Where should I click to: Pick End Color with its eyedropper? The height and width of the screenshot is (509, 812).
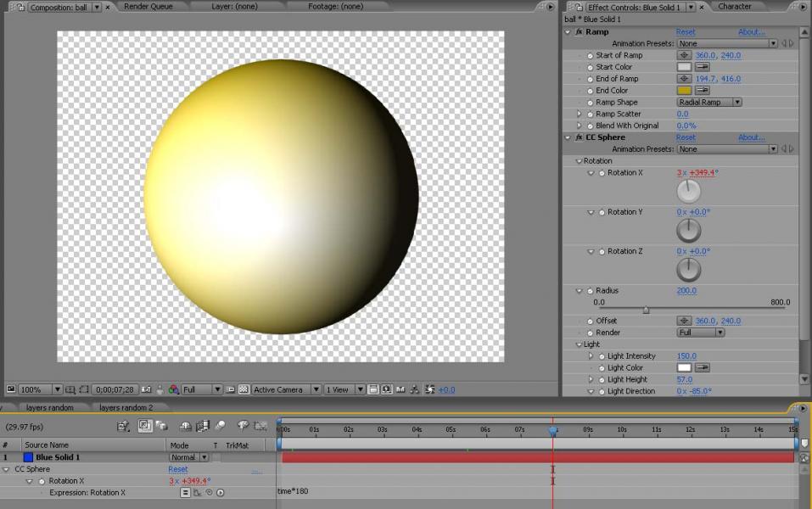[703, 91]
